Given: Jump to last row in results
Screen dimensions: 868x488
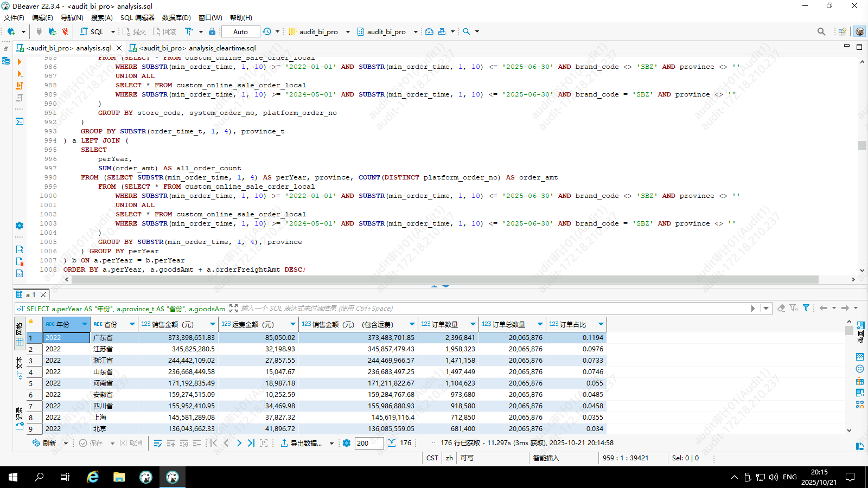Looking at the screenshot, I should pos(251,443).
